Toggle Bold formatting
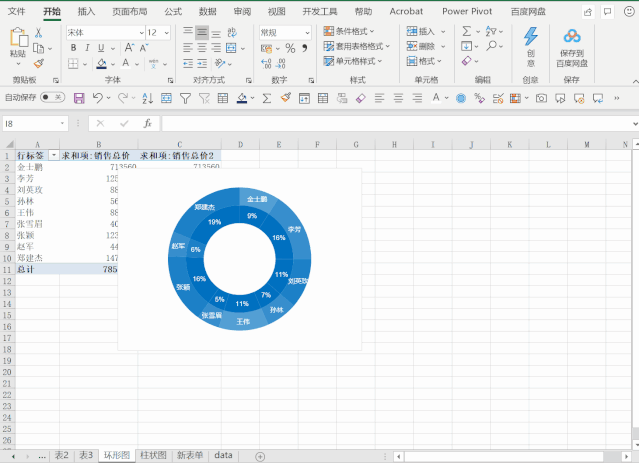The height and width of the screenshot is (463, 639). click(x=73, y=48)
